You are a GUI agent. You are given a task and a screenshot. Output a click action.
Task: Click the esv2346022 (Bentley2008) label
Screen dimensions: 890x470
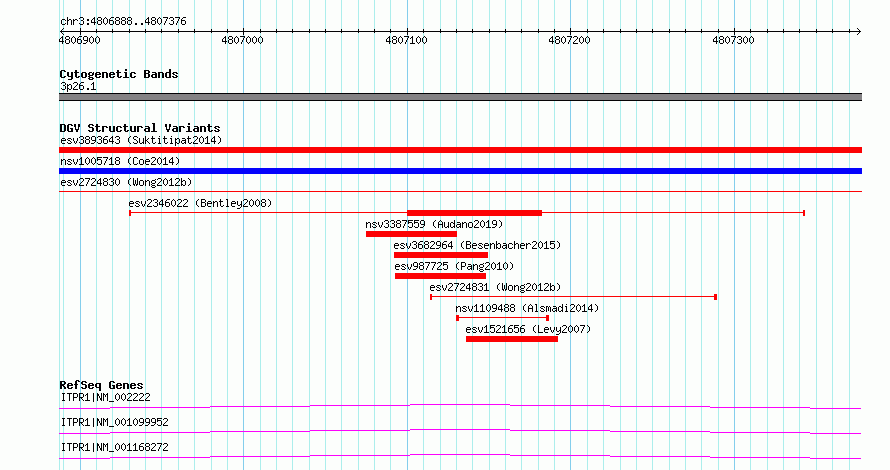tap(200, 203)
